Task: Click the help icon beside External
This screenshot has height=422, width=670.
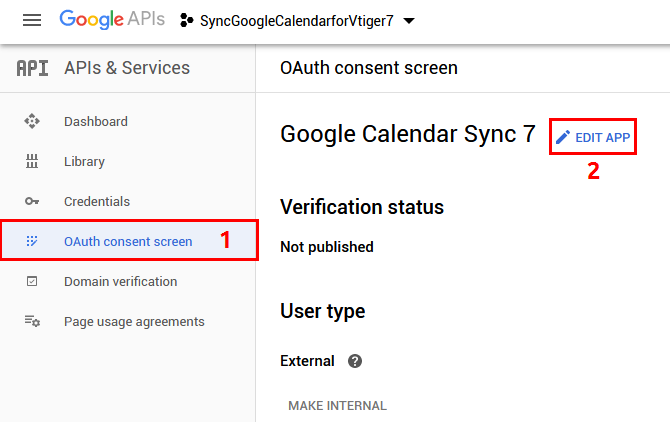Action: click(354, 361)
